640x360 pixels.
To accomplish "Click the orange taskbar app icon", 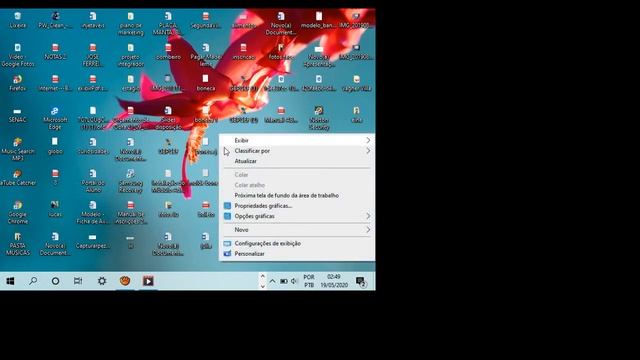I will click(x=125, y=281).
